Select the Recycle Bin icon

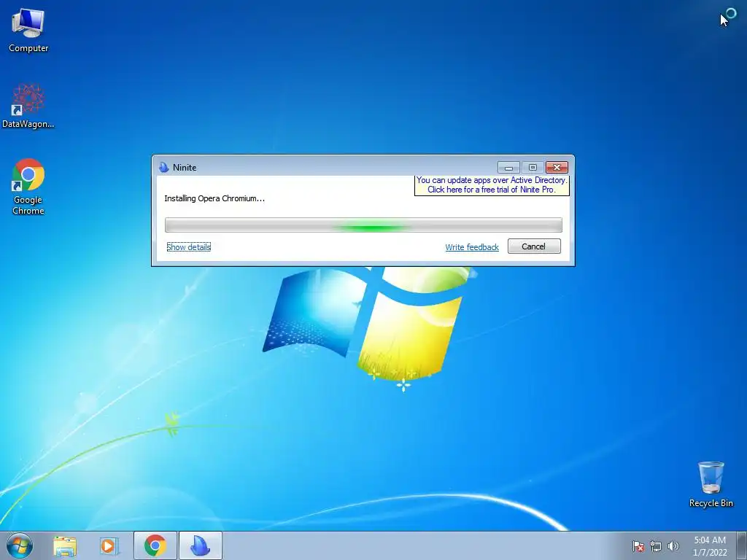(x=711, y=484)
